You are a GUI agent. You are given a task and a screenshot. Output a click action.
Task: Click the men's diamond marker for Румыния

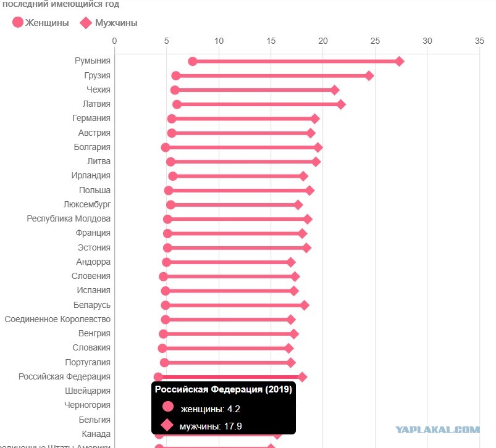[400, 61]
